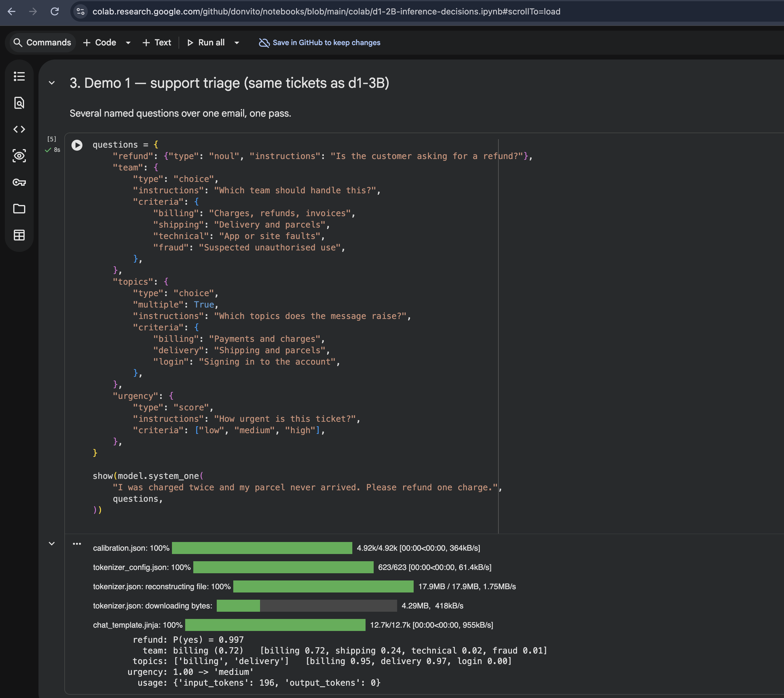This screenshot has height=698, width=784.
Task: Click the tokenizer.json downloading bytes progress bar
Action: tap(306, 606)
